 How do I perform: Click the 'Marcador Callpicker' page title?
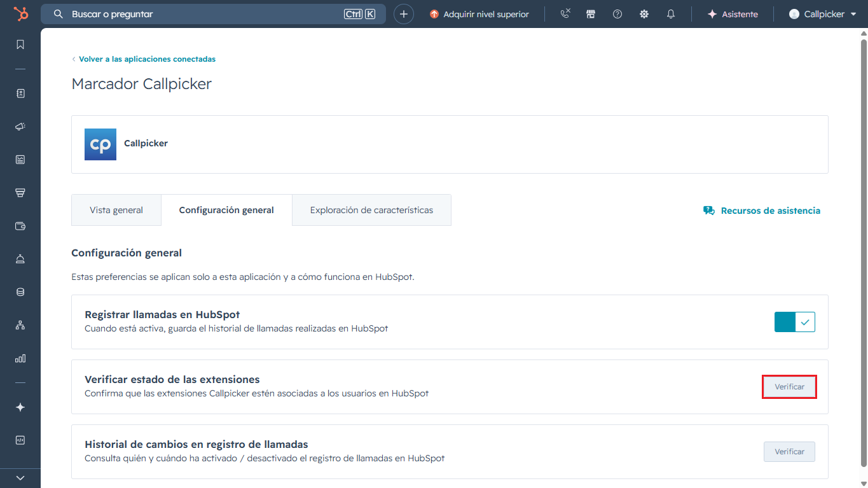(x=142, y=84)
